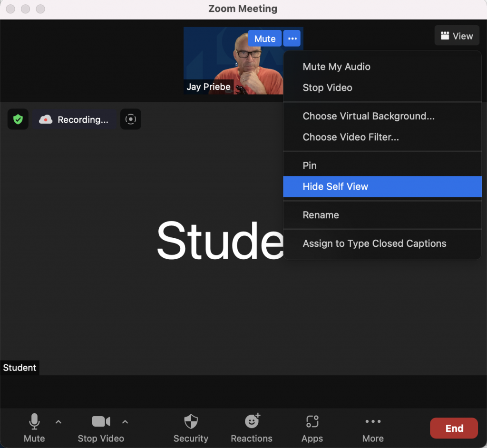The width and height of the screenshot is (487, 448).
Task: Expand audio options arrow next to Mute
Action: pyautogui.click(x=58, y=422)
